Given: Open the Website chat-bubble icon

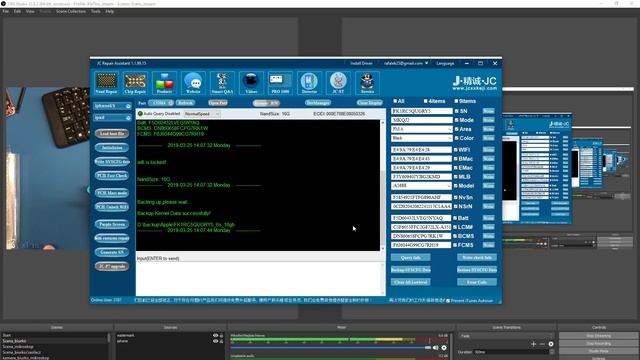Looking at the screenshot, I should 193,83.
